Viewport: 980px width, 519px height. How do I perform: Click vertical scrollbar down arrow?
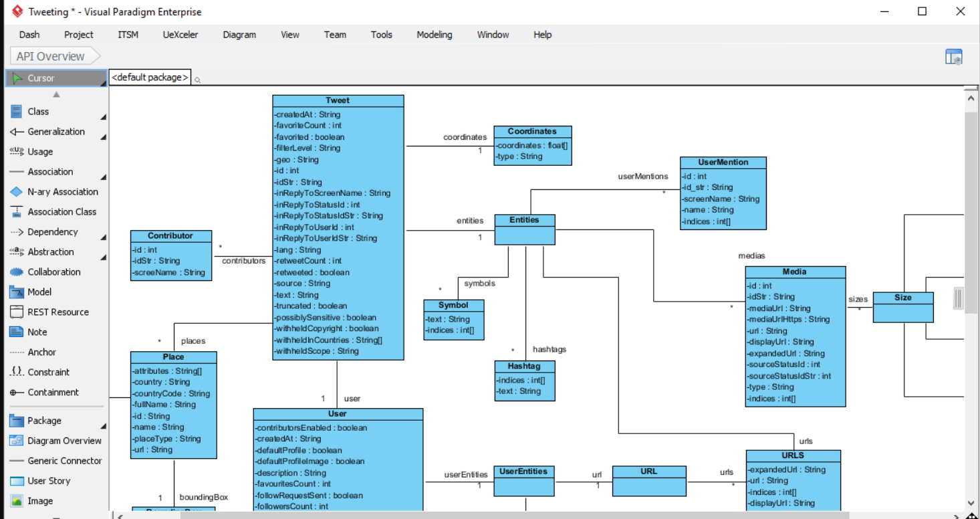[971, 502]
